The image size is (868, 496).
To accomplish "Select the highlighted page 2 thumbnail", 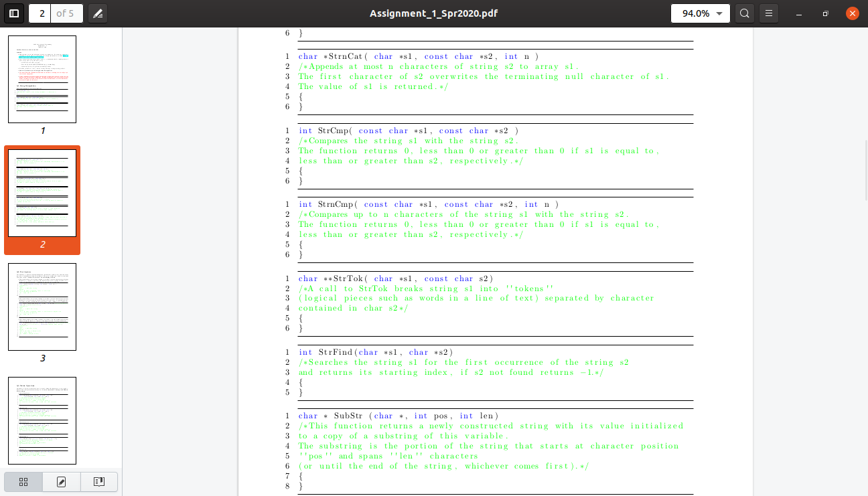I will (42, 193).
